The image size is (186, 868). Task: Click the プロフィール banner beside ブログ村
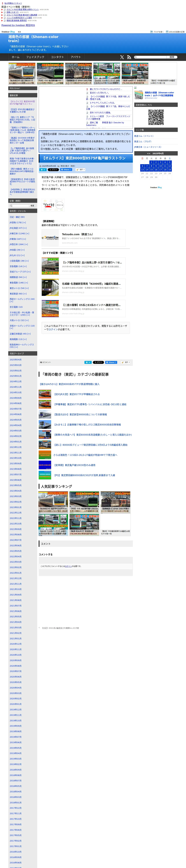pos(60,205)
